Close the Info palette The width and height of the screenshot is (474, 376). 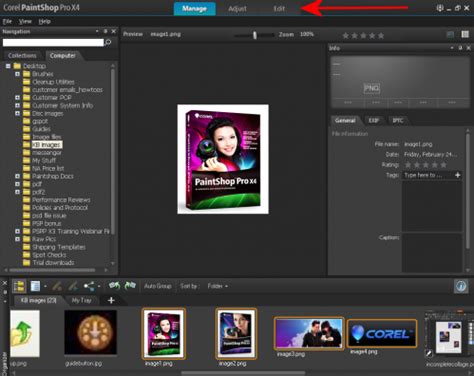point(468,48)
